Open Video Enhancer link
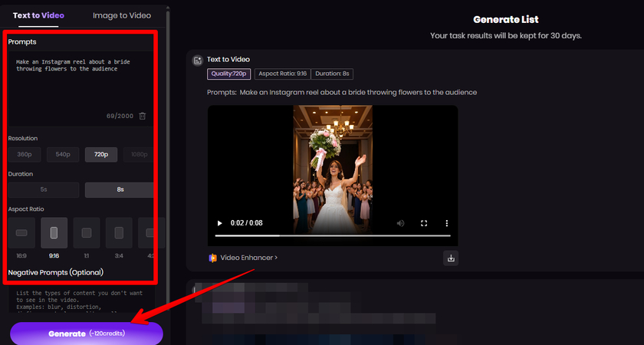 (x=243, y=258)
